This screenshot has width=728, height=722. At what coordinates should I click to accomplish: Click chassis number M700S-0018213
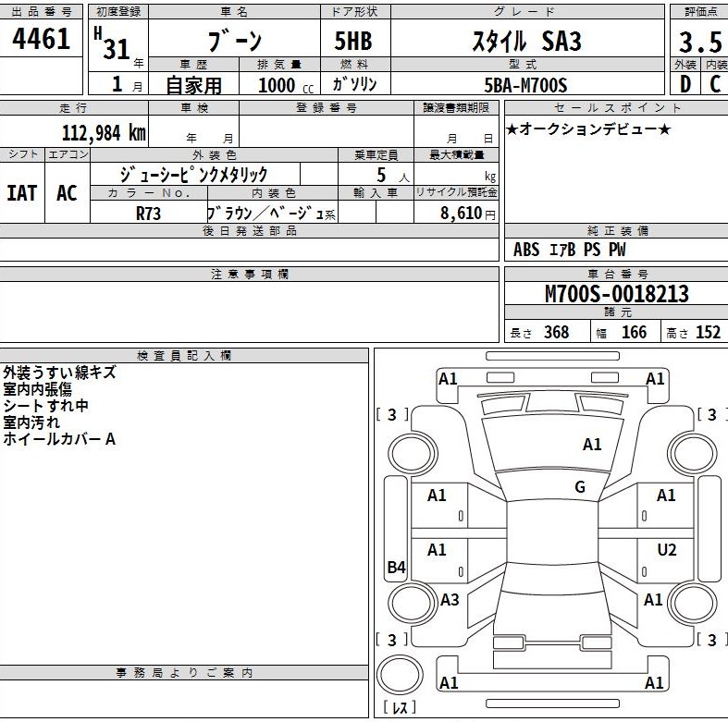[617, 293]
